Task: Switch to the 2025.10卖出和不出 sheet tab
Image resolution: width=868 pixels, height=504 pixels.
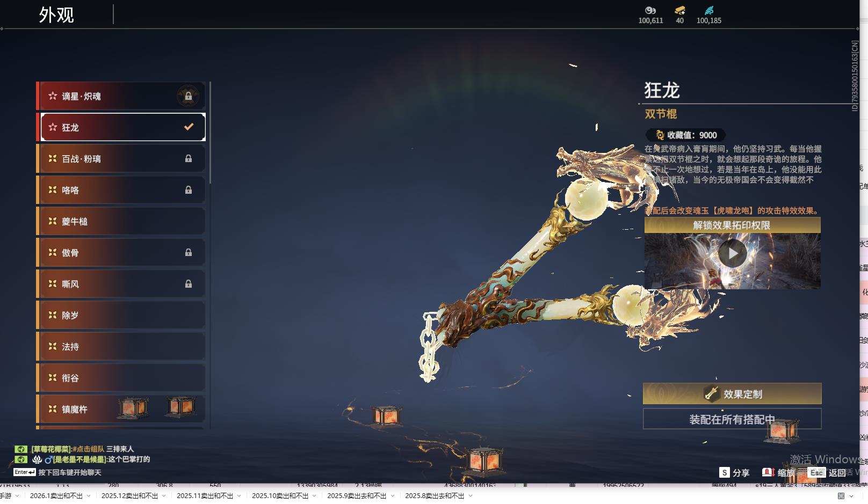Action: [x=280, y=496]
